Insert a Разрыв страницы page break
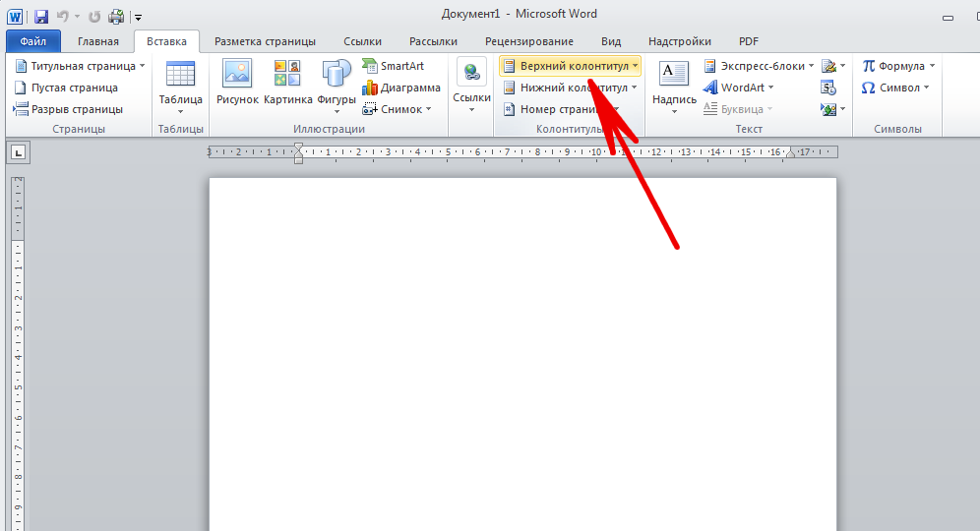Viewport: 980px width, 531px height. point(69,109)
